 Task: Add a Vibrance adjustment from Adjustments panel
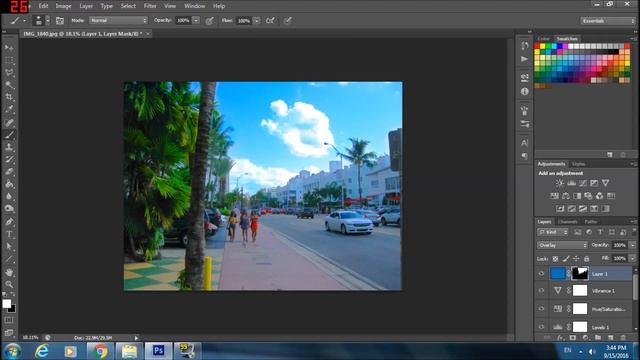605,183
